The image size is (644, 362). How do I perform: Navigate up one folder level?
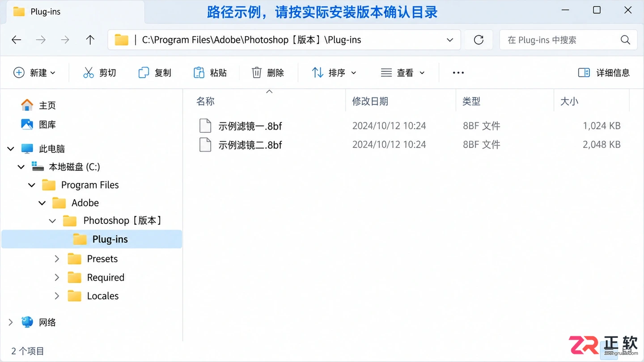tap(90, 40)
